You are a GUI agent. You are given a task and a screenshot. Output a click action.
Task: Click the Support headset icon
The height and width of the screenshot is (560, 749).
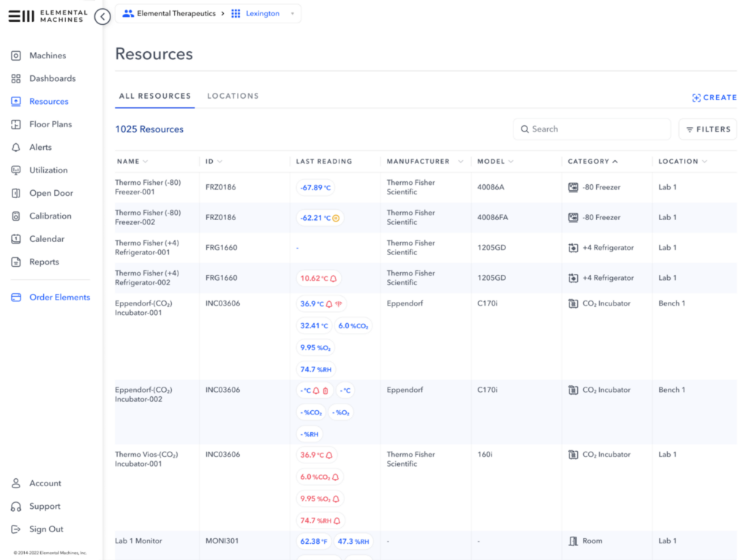[16, 507]
